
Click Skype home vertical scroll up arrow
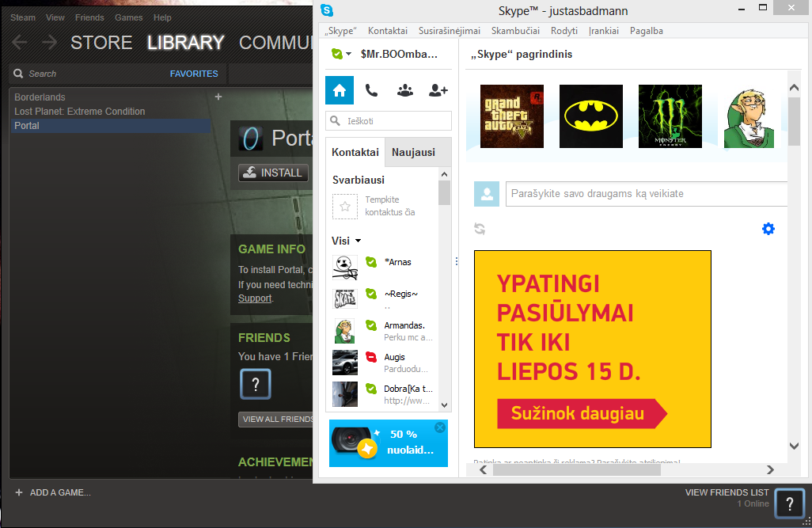[x=795, y=88]
